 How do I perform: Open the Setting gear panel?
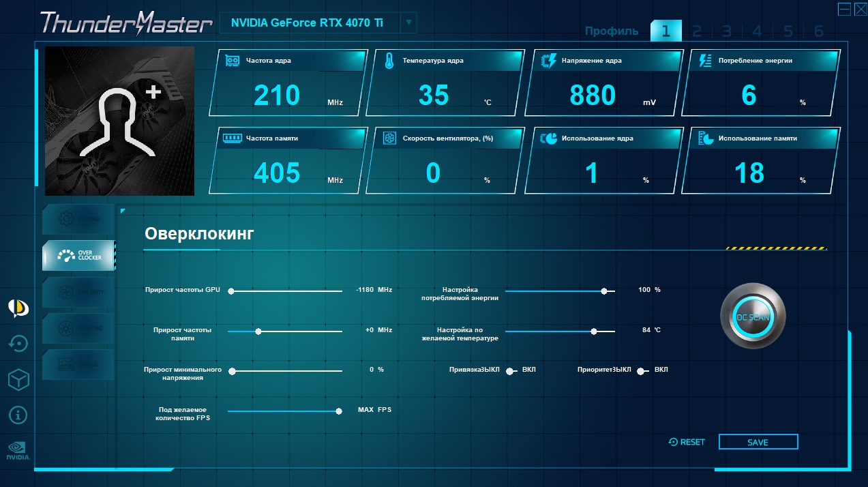pyautogui.click(x=78, y=219)
